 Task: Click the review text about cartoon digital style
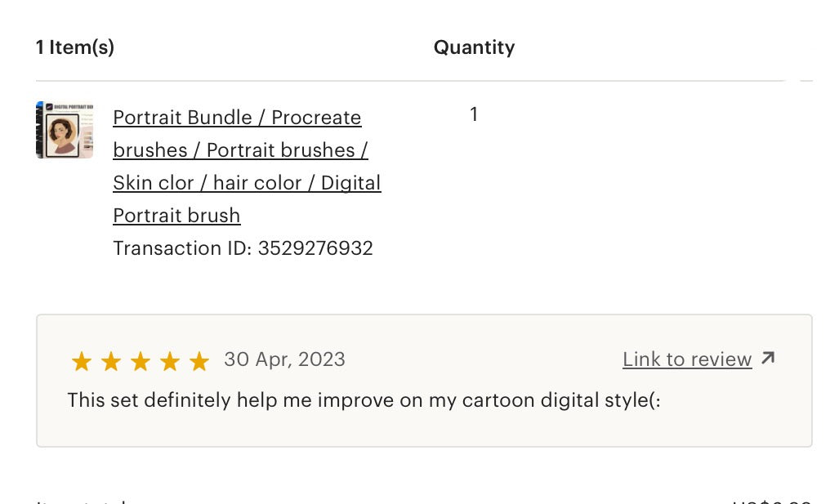click(364, 400)
